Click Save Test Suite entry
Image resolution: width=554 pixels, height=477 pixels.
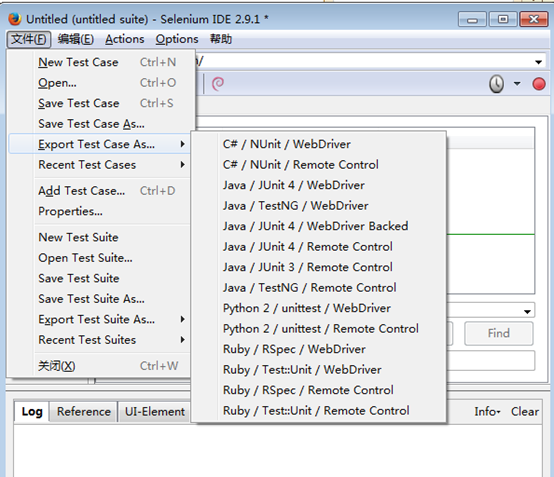(x=99, y=278)
